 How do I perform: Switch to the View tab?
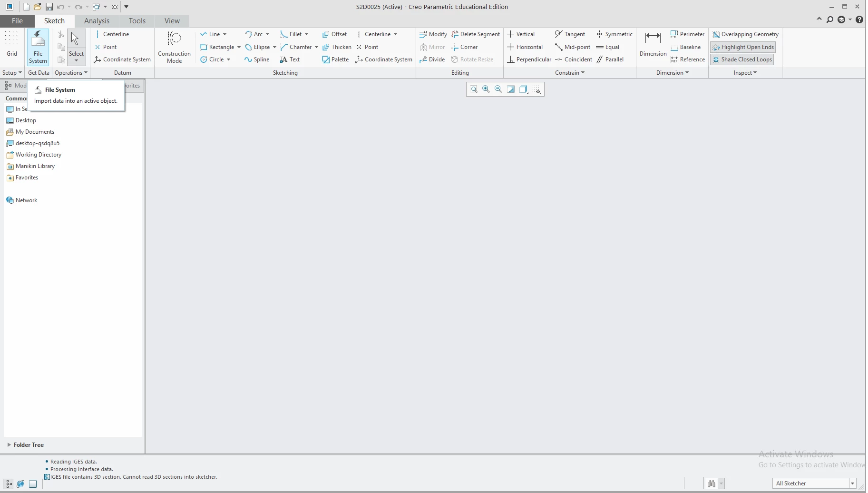pyautogui.click(x=172, y=21)
